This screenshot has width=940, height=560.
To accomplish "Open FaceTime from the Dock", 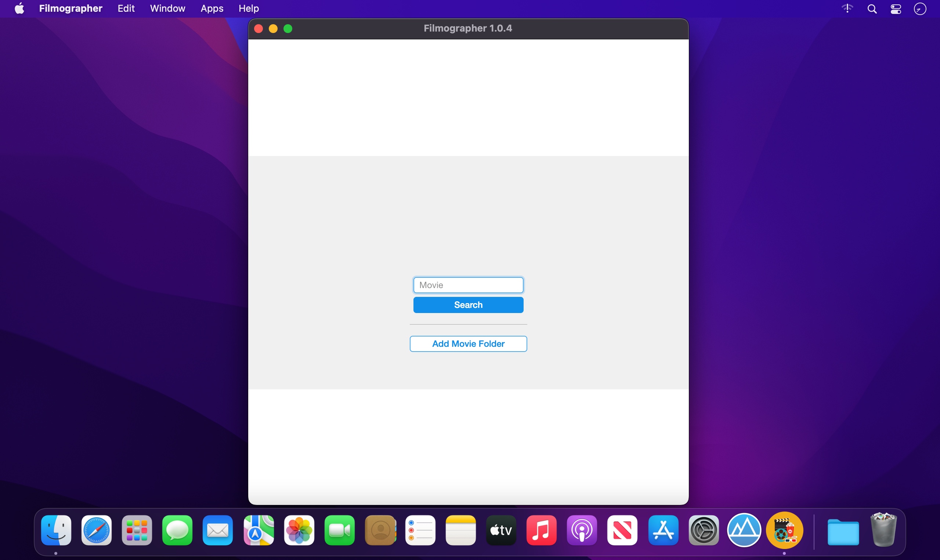I will click(x=339, y=530).
